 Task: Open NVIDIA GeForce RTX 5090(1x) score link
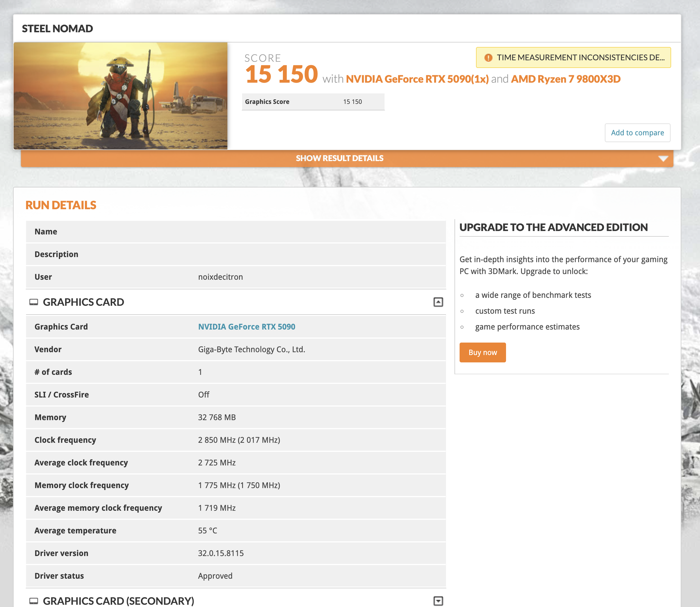pyautogui.click(x=417, y=79)
